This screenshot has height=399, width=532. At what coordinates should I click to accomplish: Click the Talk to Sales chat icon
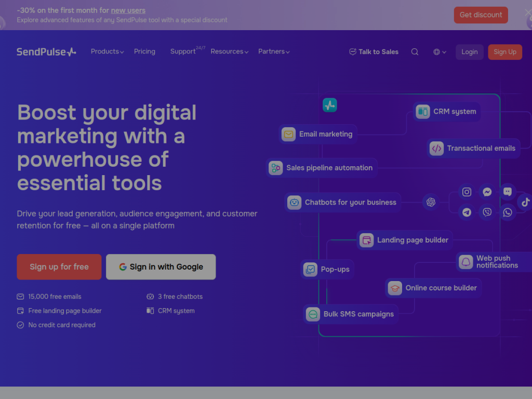coord(353,52)
